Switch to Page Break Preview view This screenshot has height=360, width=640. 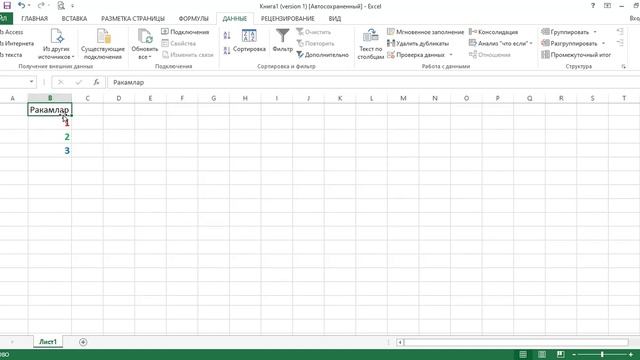click(x=560, y=354)
